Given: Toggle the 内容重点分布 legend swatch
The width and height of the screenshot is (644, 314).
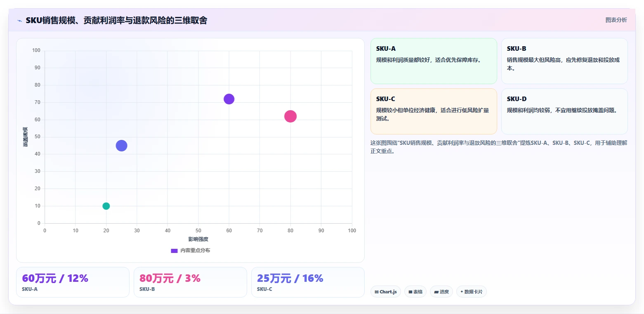Looking at the screenshot, I should (x=174, y=250).
